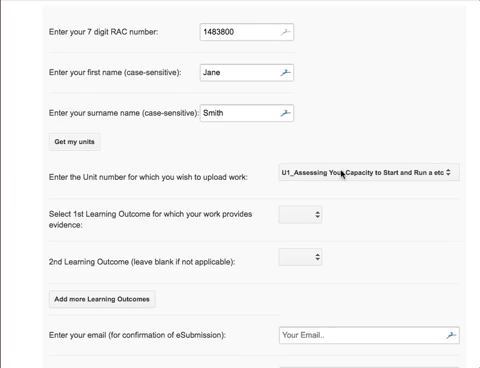Viewport: 480px width, 368px height.
Task: Click the Your Email input field
Action: point(369,335)
